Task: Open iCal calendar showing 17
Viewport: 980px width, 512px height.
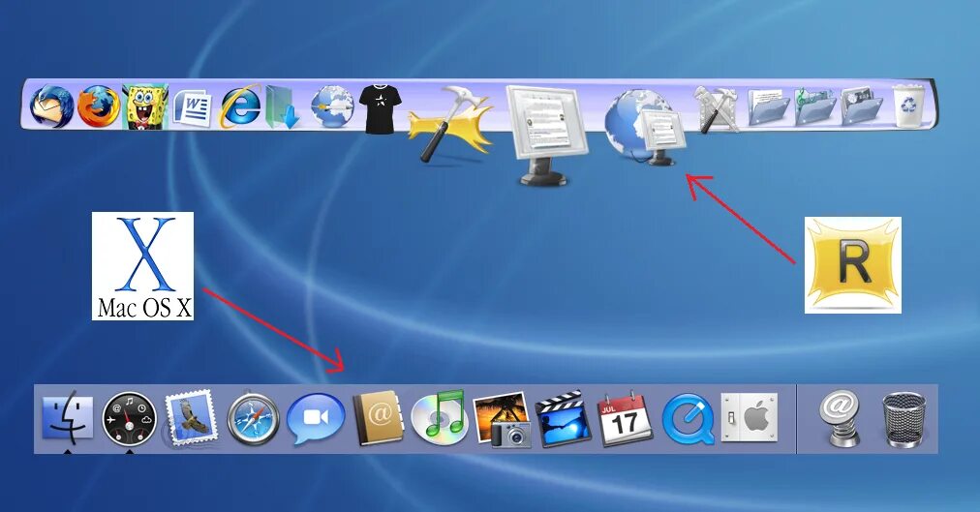Action: click(x=626, y=418)
